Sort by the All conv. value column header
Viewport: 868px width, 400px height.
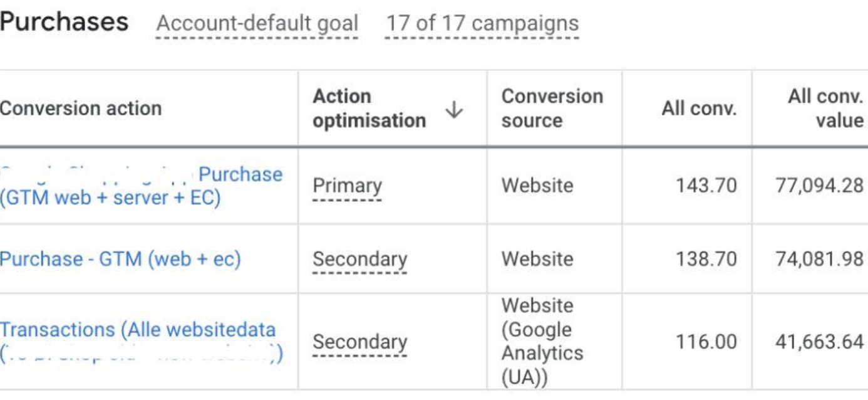click(x=825, y=108)
